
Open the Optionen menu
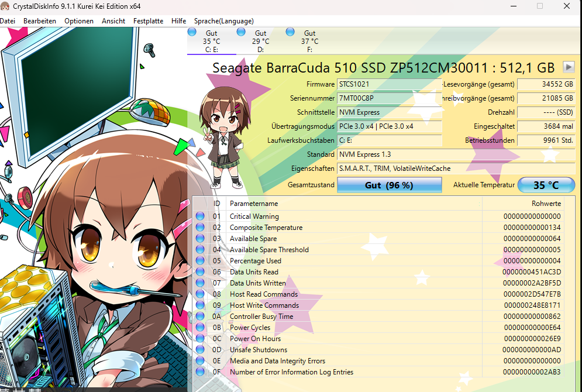pos(79,21)
